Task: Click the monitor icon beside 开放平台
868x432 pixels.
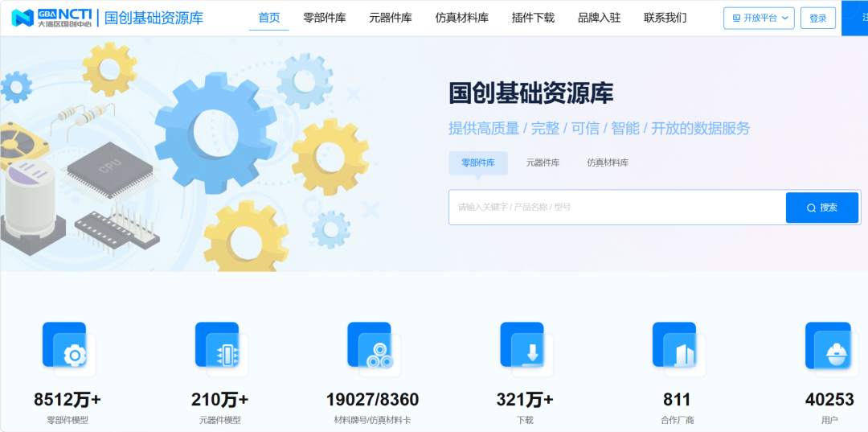Action: 736,19
